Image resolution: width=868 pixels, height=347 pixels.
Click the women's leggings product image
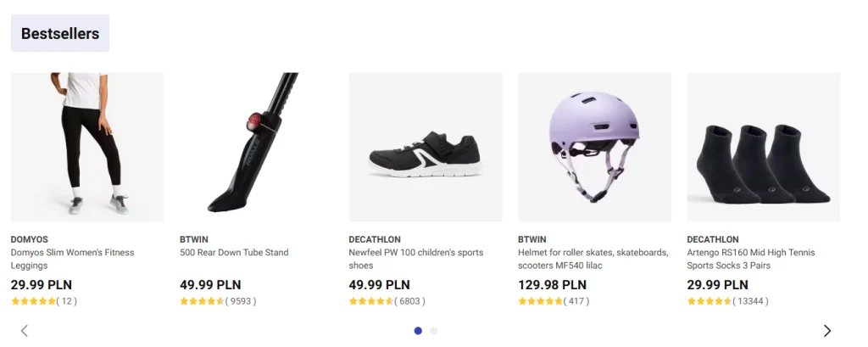point(87,147)
